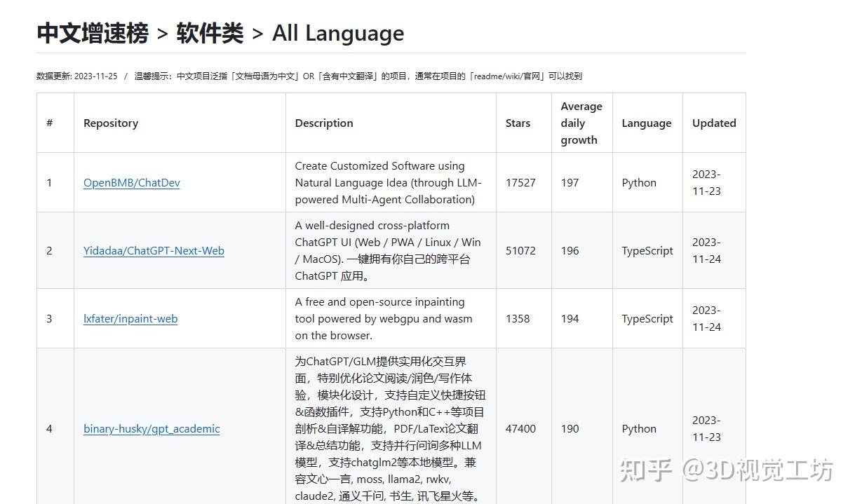Click the star count 51072

click(520, 250)
